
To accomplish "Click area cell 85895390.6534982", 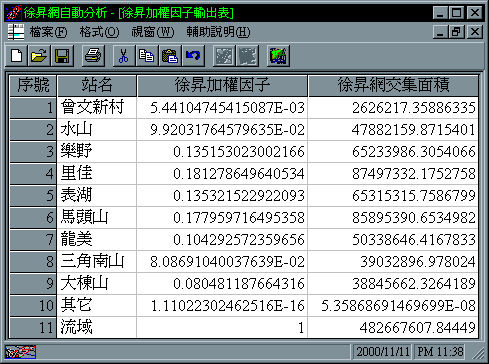I will [393, 218].
